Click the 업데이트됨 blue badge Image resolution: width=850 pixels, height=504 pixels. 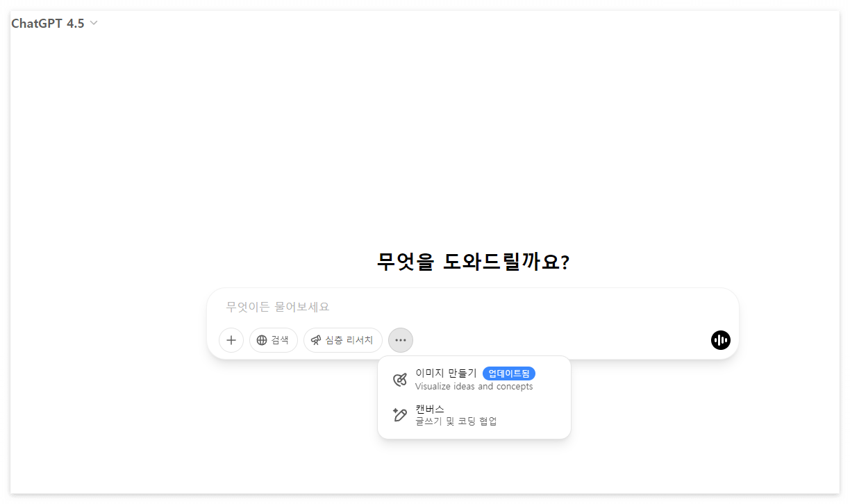tap(509, 373)
